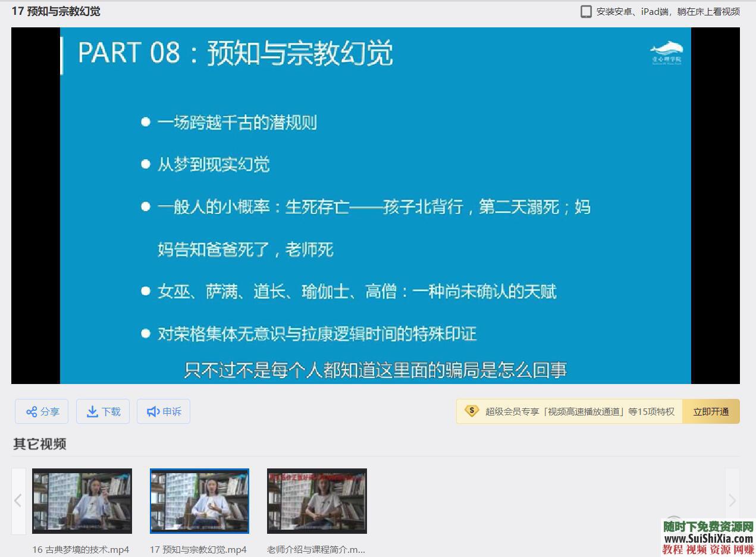The height and width of the screenshot is (557, 756).
Task: Click the speaker icon on the 申诉 button
Action: point(153,411)
